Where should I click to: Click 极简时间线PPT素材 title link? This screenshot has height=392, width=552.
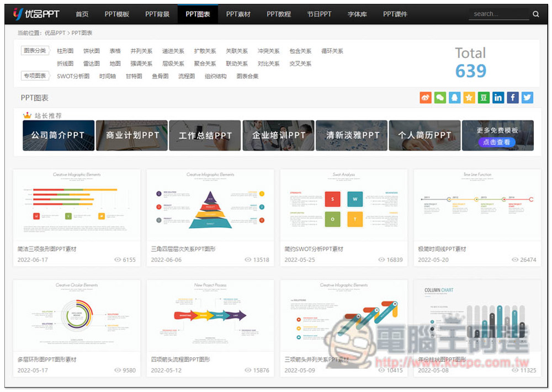click(x=442, y=249)
